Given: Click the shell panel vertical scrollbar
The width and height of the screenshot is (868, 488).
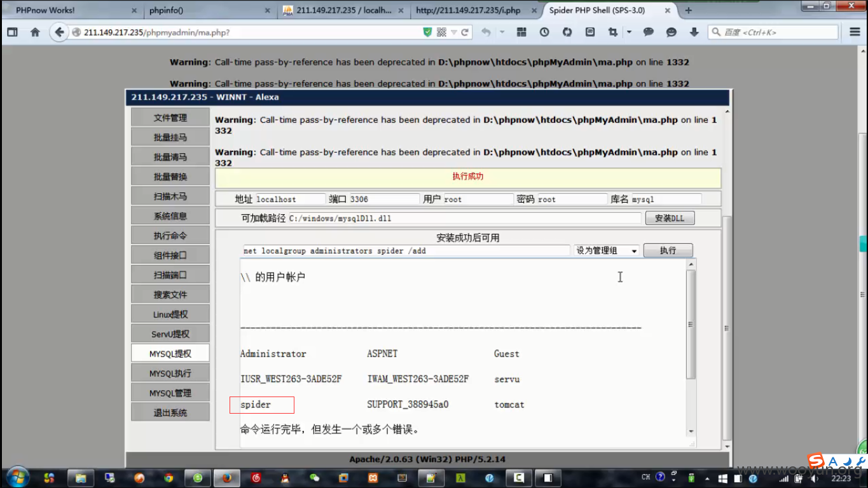Looking at the screenshot, I should coord(726,329).
